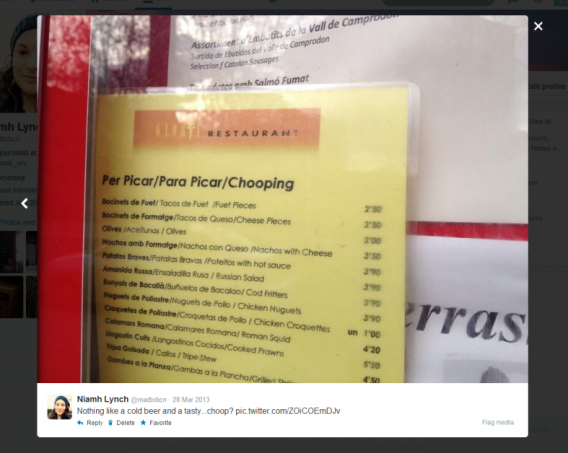The width and height of the screenshot is (568, 453).
Task: Click the View all link on right
Action: click(540, 122)
